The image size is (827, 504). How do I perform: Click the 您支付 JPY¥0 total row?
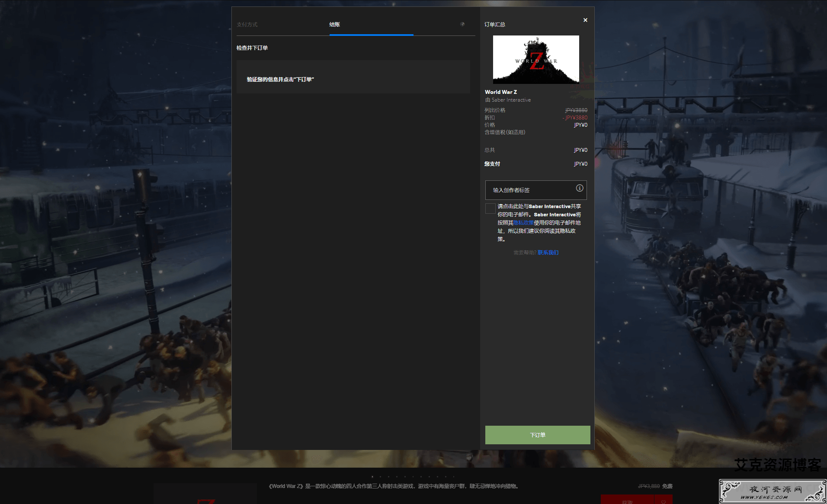tap(536, 164)
